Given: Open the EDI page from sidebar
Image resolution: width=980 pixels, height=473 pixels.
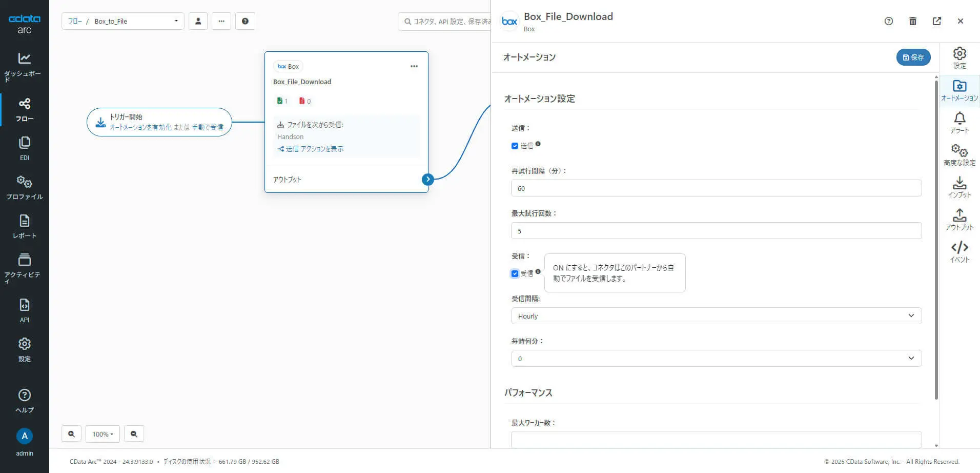Looking at the screenshot, I should point(24,148).
